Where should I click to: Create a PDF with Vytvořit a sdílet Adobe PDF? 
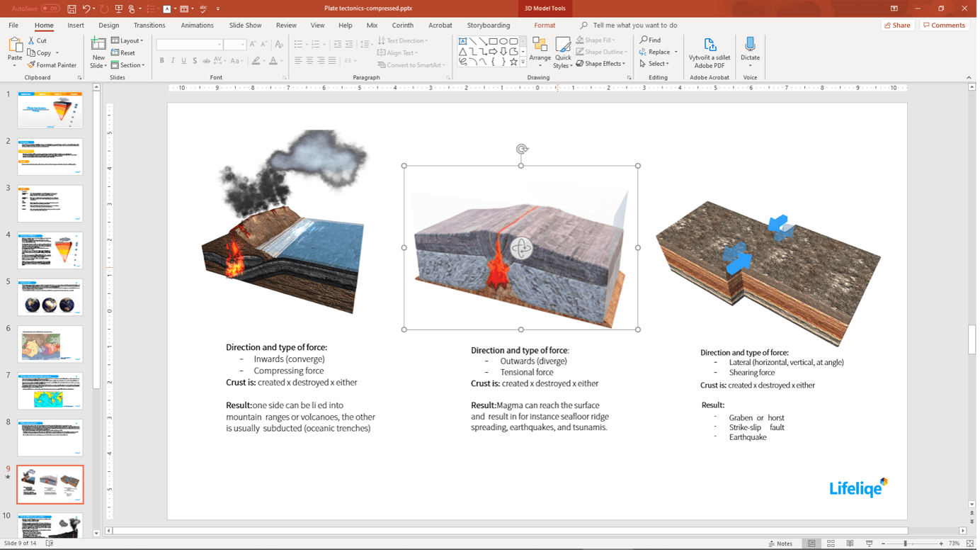[x=709, y=51]
